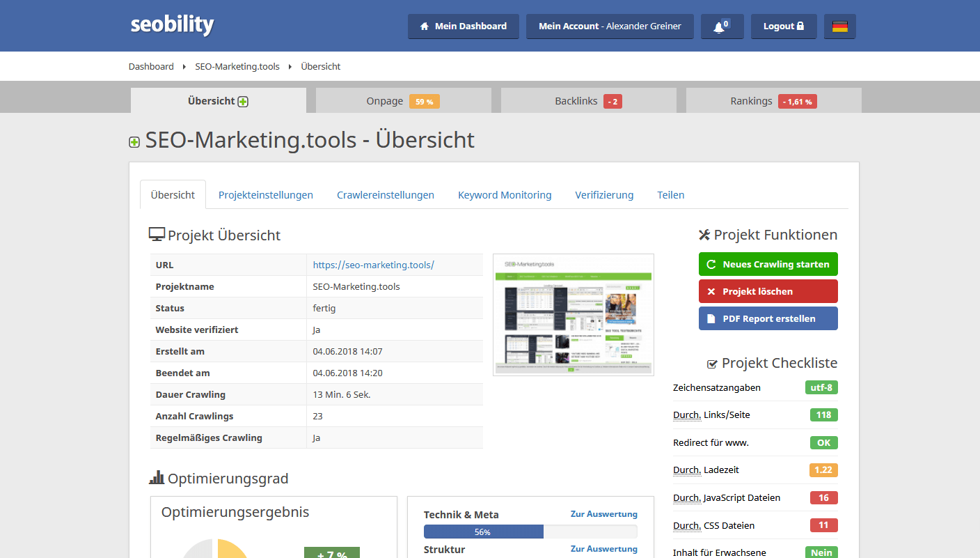Click the Technik & Meta progress bar
Screen dimensions: 980x558
[483, 531]
